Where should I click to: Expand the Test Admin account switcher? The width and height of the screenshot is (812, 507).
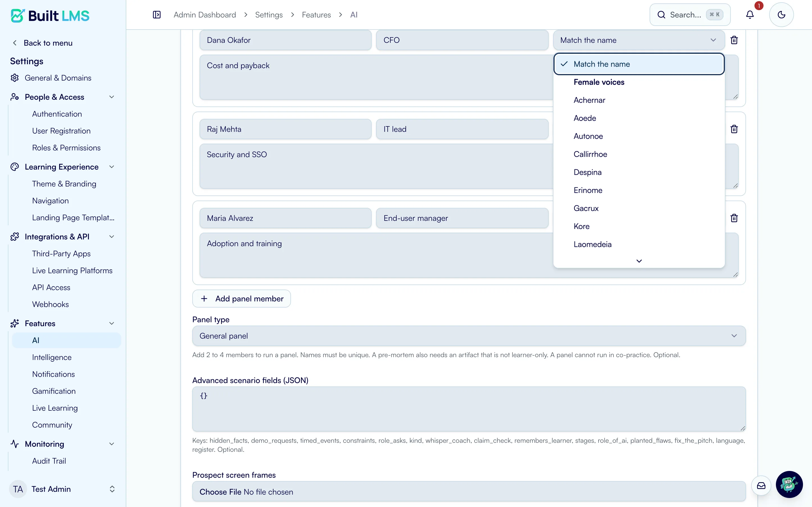click(63, 489)
